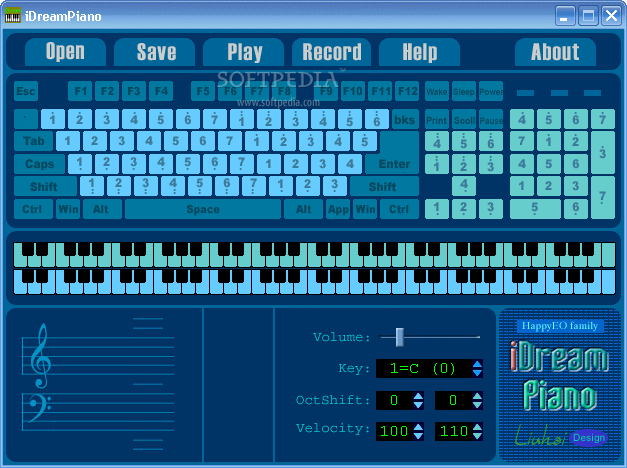
Task: Open the Help section
Action: [419, 52]
